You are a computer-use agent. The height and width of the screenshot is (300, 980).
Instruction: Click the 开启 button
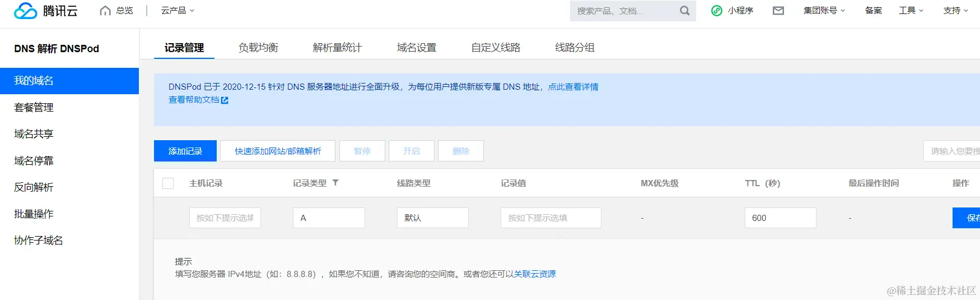tap(412, 151)
